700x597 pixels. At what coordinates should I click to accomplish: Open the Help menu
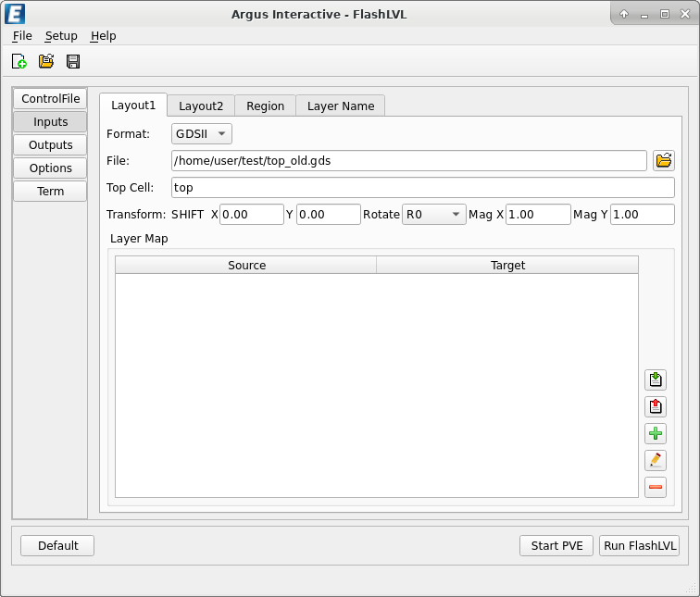tap(103, 36)
